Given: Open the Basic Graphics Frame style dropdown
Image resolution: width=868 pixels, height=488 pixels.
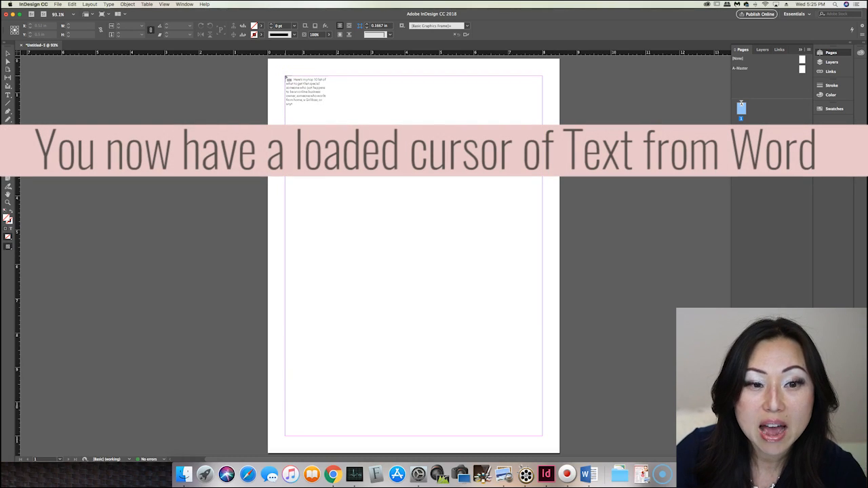Looking at the screenshot, I should tap(467, 26).
